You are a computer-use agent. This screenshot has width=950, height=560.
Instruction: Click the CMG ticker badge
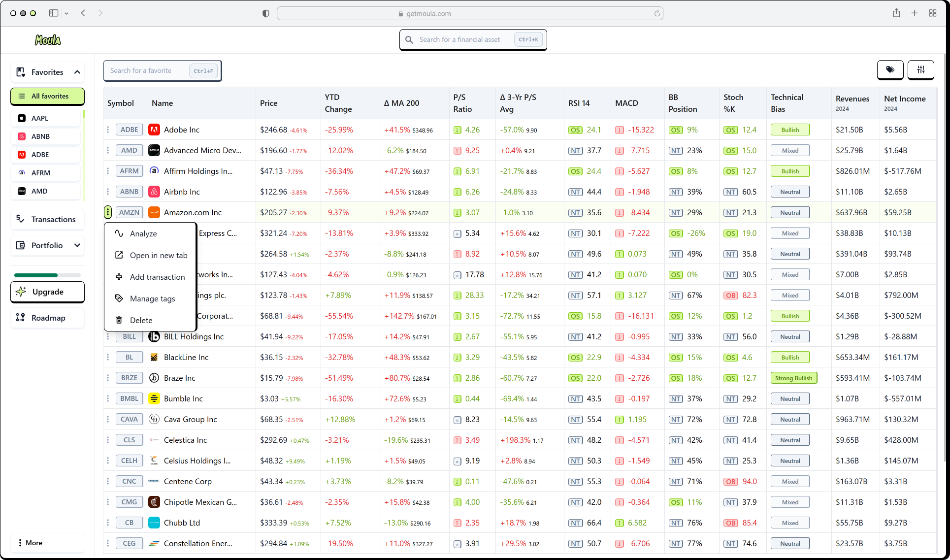click(130, 502)
